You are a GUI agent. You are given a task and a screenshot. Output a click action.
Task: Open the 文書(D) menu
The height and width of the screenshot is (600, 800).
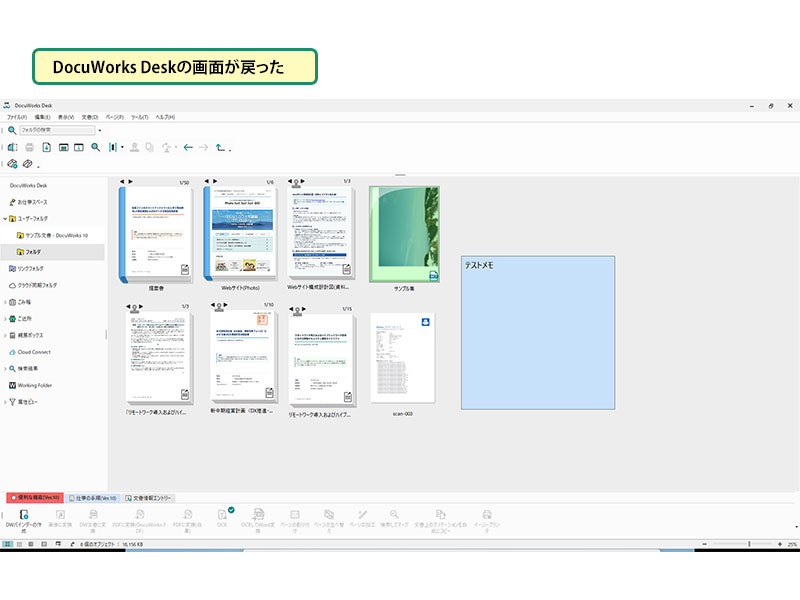tap(90, 117)
